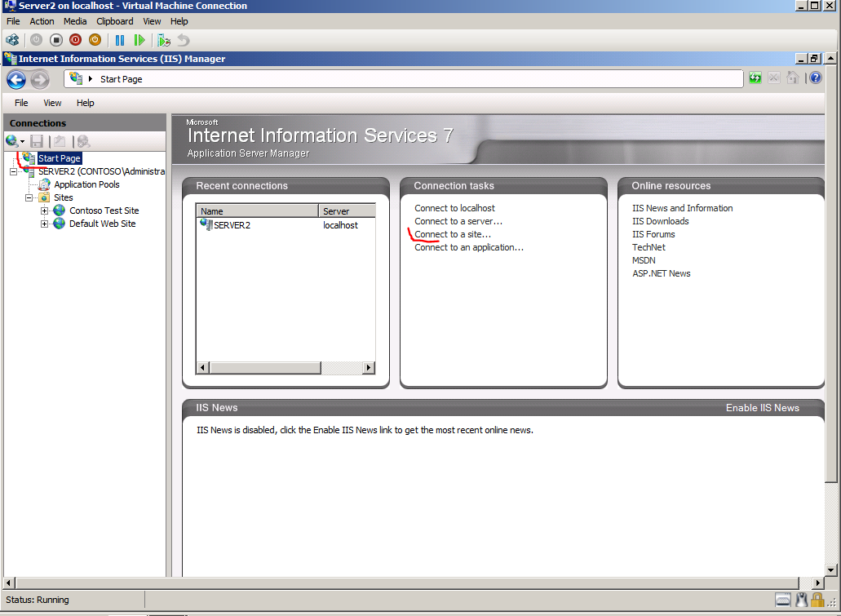Click the Home icon in IIS toolbar
Image resolution: width=841 pixels, height=616 pixels.
coord(793,78)
